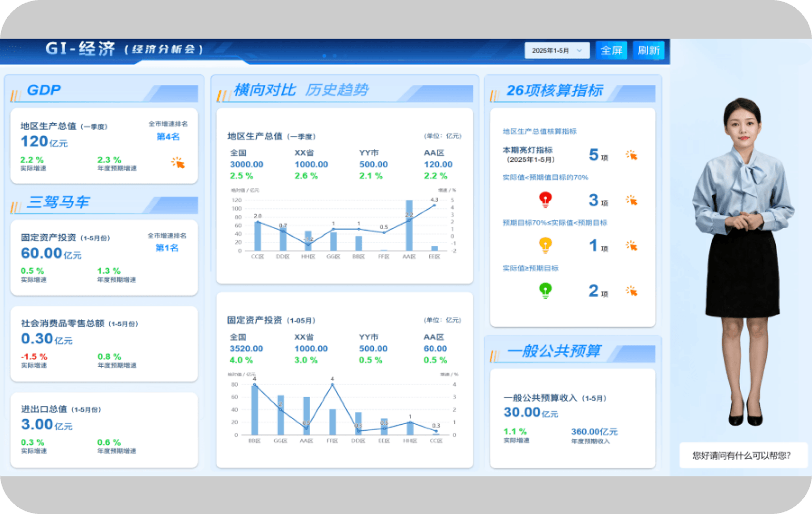Viewport: 812px width, 514px height.
Task: Open the 第1名 ranking link
Action: pos(166,248)
